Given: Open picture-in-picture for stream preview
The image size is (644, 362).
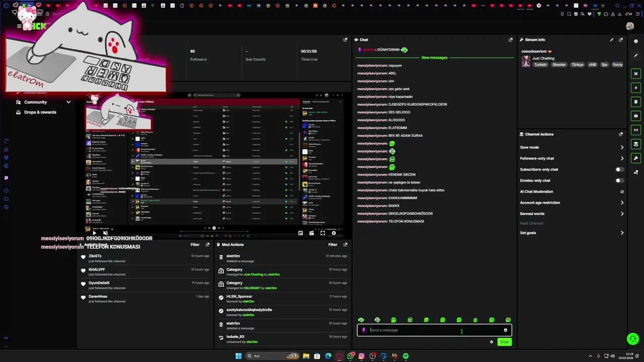Looking at the screenshot, I should point(300,233).
